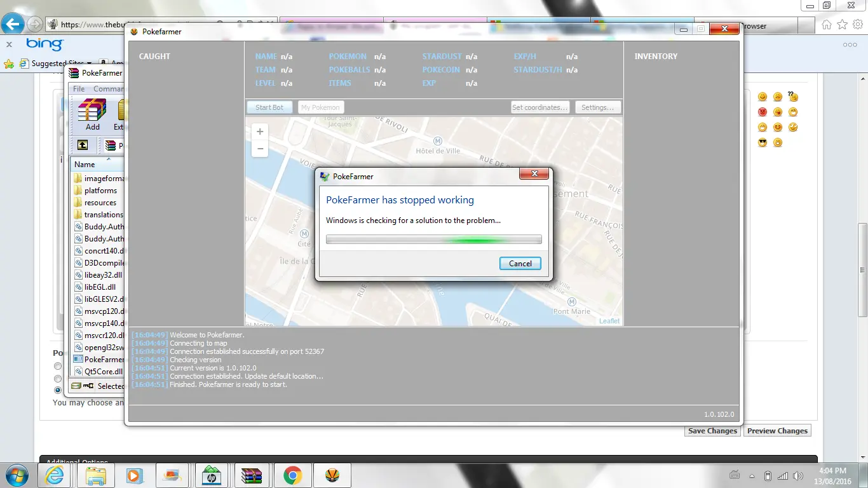Screen dimensions: 868x488
Task: Select libeay32.dll in the WinRAR list
Action: 98,275
